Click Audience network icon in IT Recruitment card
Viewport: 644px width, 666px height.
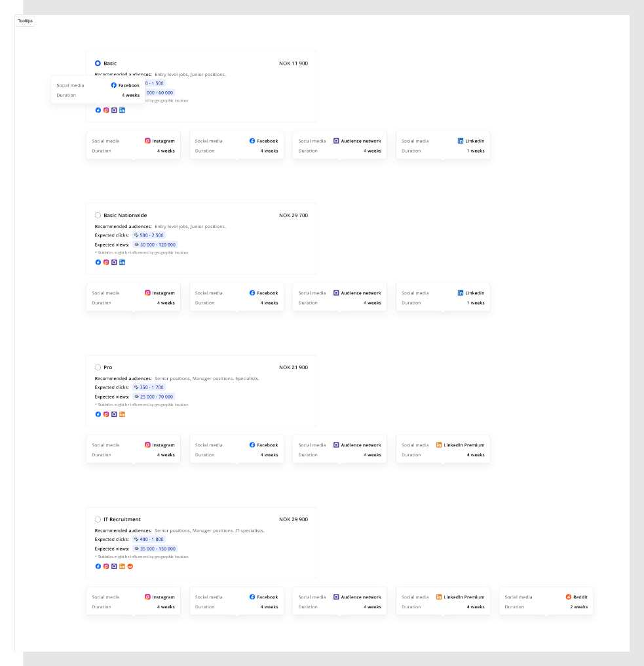(114, 566)
